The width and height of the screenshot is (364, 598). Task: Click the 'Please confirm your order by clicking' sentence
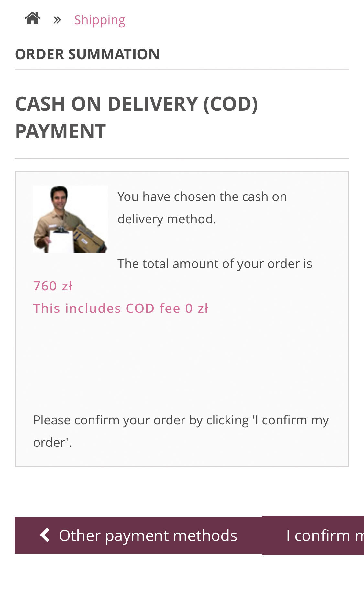pyautogui.click(x=181, y=420)
